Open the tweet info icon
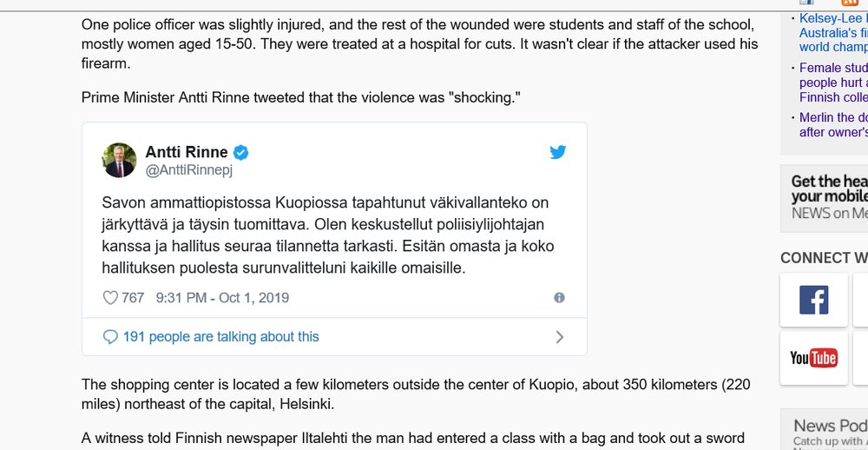The height and width of the screenshot is (450, 868). pyautogui.click(x=559, y=297)
